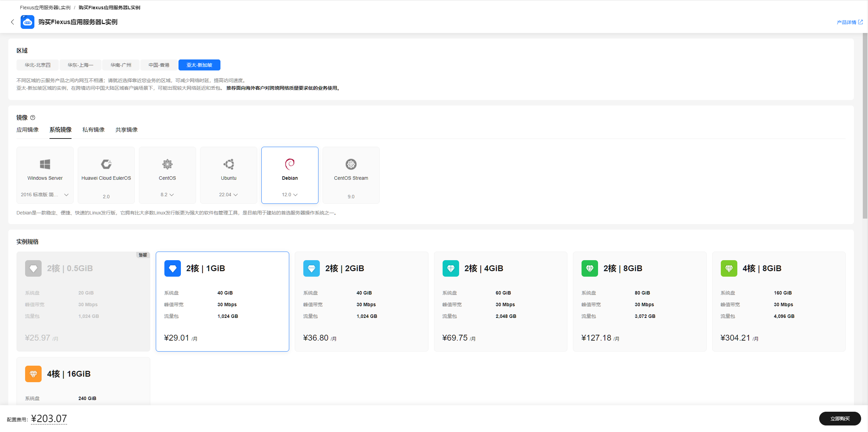Image resolution: width=868 pixels, height=432 pixels.
Task: Switch to 共享镜像 tab
Action: pos(127,130)
